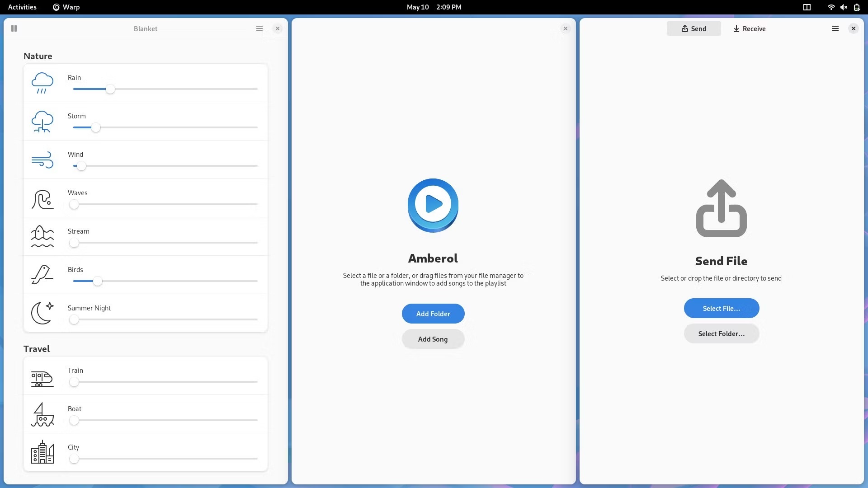868x488 pixels.
Task: Open the date and time calendar
Action: pyautogui.click(x=434, y=7)
